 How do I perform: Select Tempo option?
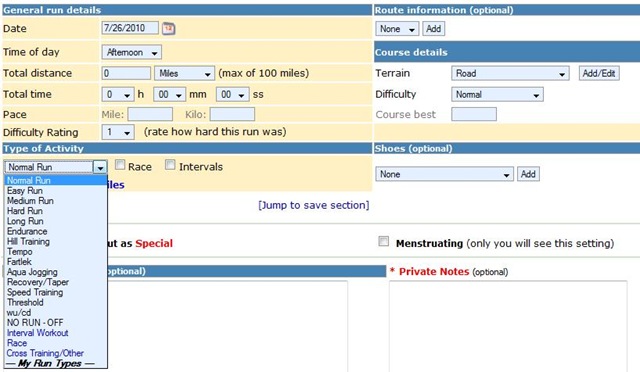(56, 252)
